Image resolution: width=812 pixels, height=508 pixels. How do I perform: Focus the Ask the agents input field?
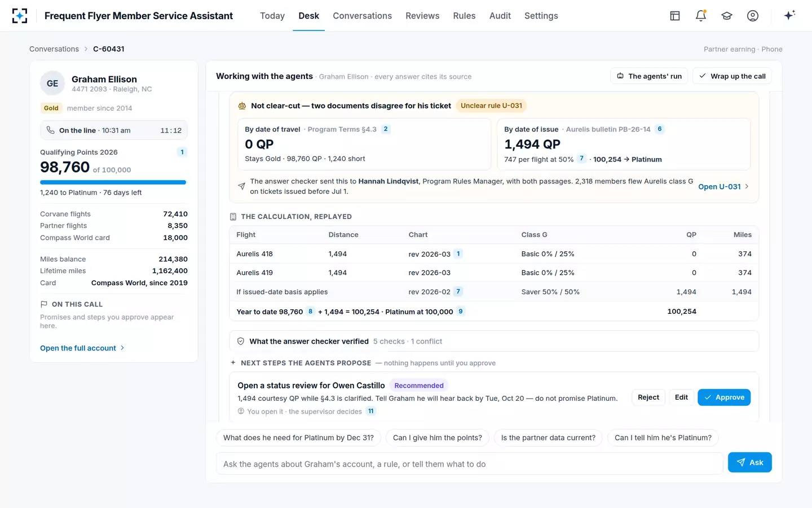469,463
